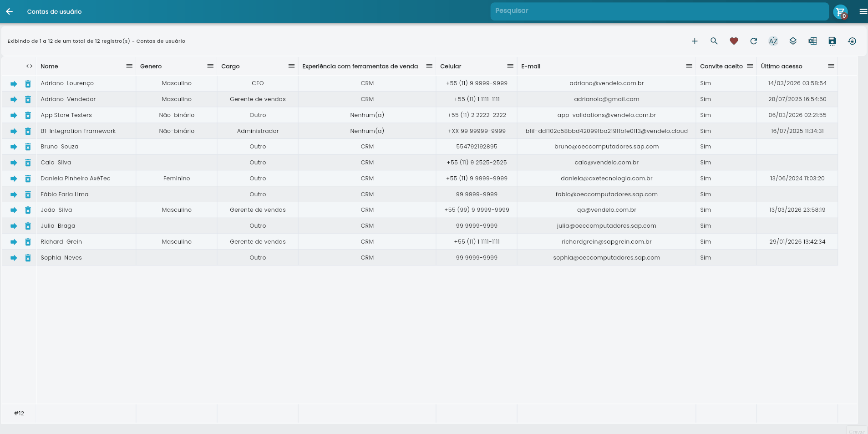Open the Nome column menu
The height and width of the screenshot is (434, 868).
[x=129, y=66]
